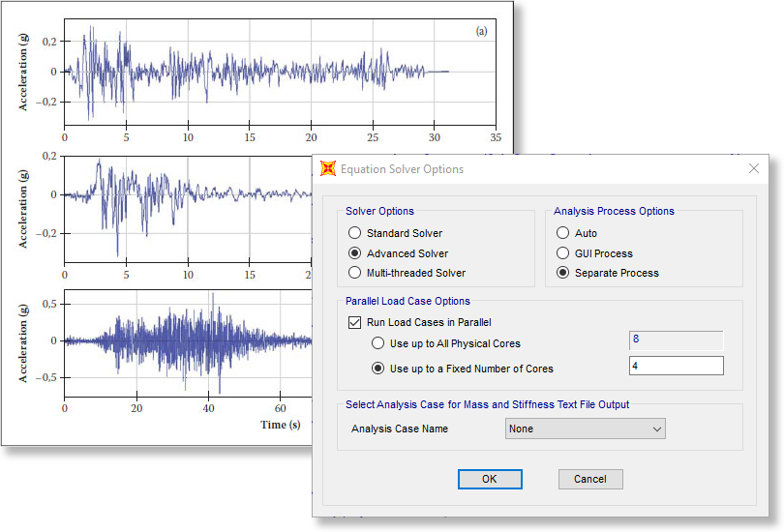The height and width of the screenshot is (532, 784).
Task: Click the Select Analysis Case for Mass and Stiffness label
Action: coord(487,404)
